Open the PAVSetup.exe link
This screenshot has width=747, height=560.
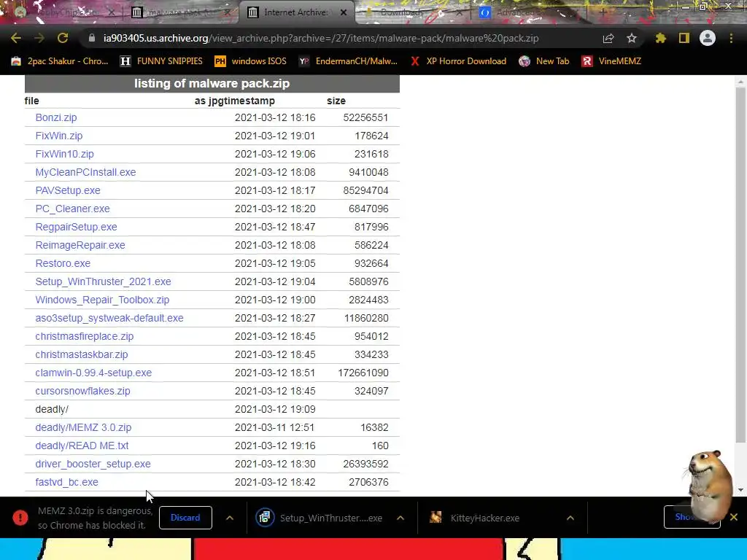(x=68, y=190)
